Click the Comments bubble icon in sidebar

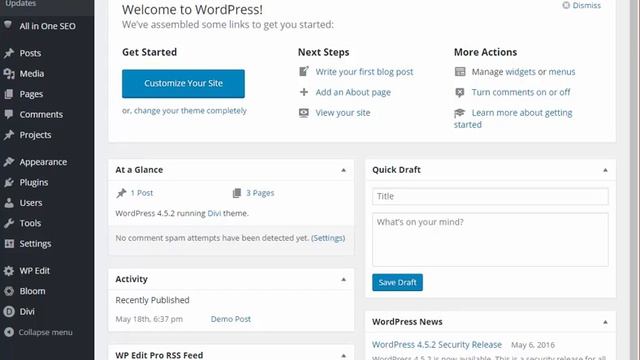point(9,114)
